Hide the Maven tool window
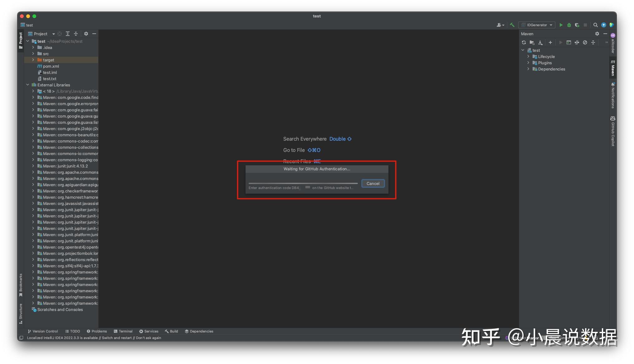Image resolution: width=634 pixels, height=364 pixels. (x=605, y=34)
